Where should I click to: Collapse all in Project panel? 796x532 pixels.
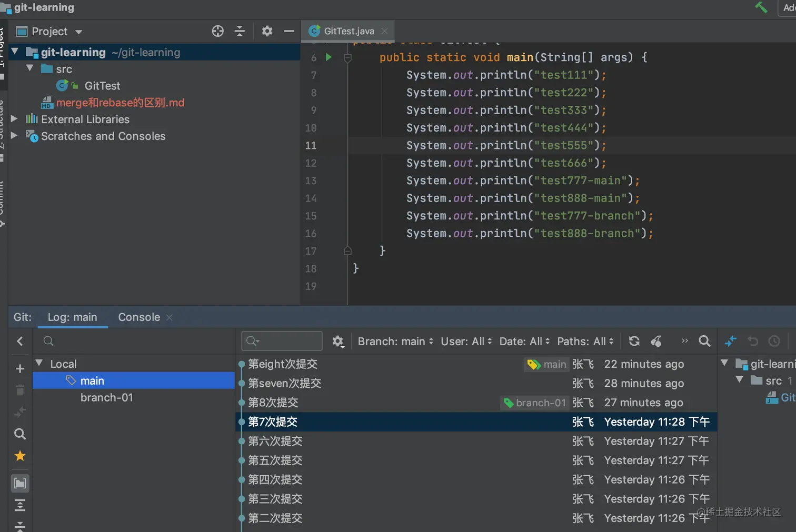pos(240,31)
